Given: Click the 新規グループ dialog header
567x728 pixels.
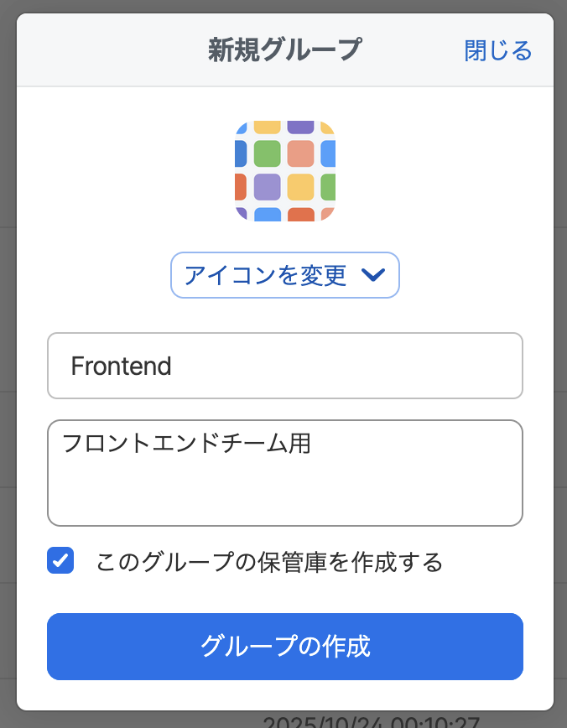Looking at the screenshot, I should 283,49.
